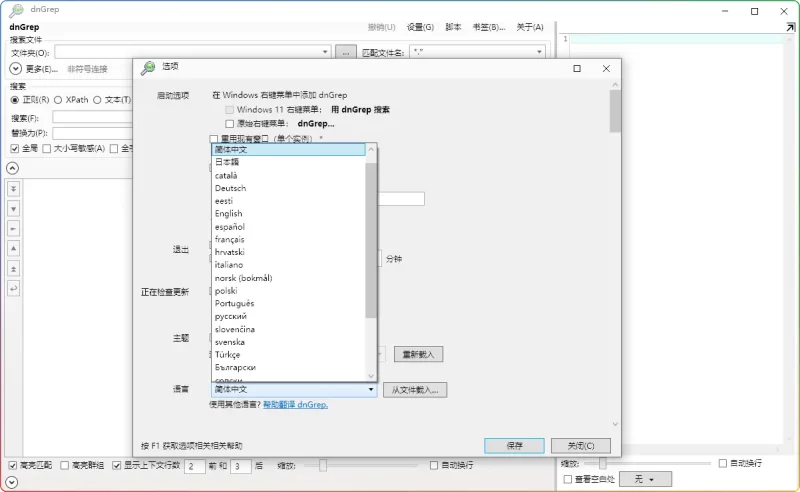Open the 无 dropdown in preview panel
Screen dimensions: 800x492
point(645,479)
